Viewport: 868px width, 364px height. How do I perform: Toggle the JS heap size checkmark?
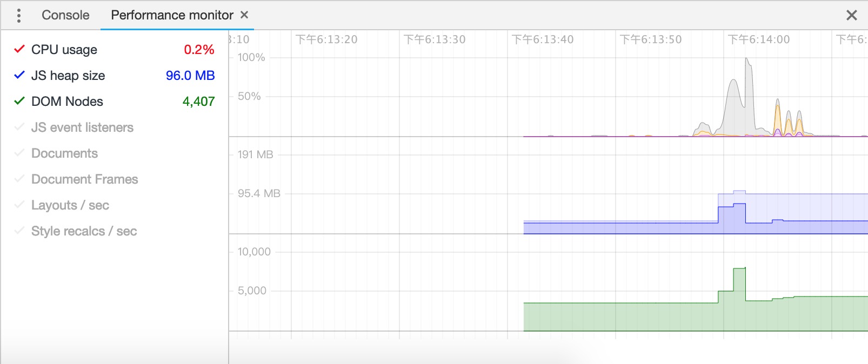(19, 75)
